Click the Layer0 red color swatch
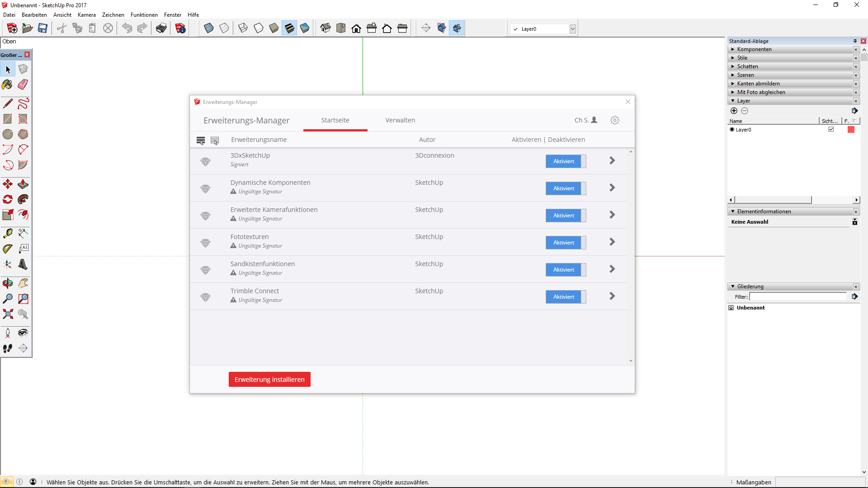Screen dimensions: 868x488 (851, 130)
